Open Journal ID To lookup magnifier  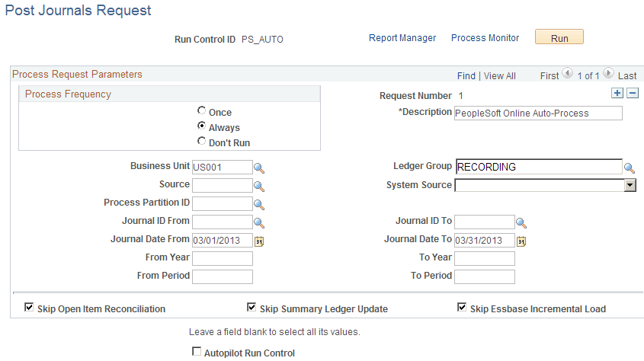click(x=521, y=223)
